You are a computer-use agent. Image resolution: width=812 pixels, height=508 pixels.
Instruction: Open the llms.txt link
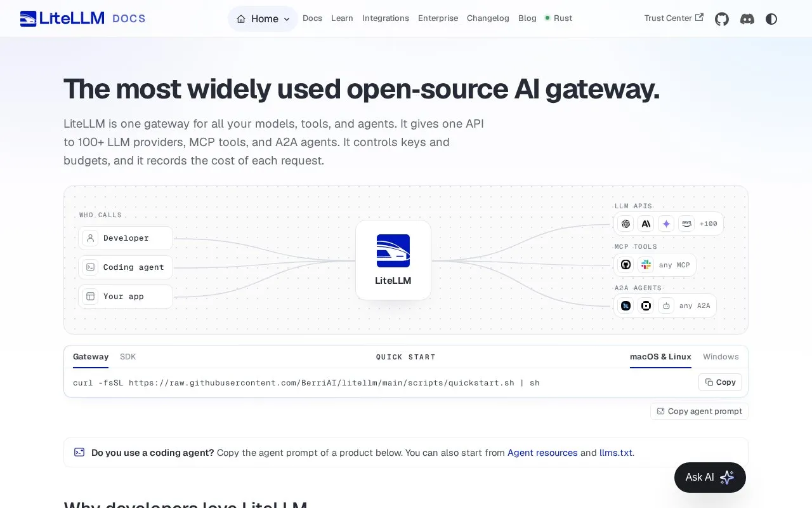pos(616,453)
